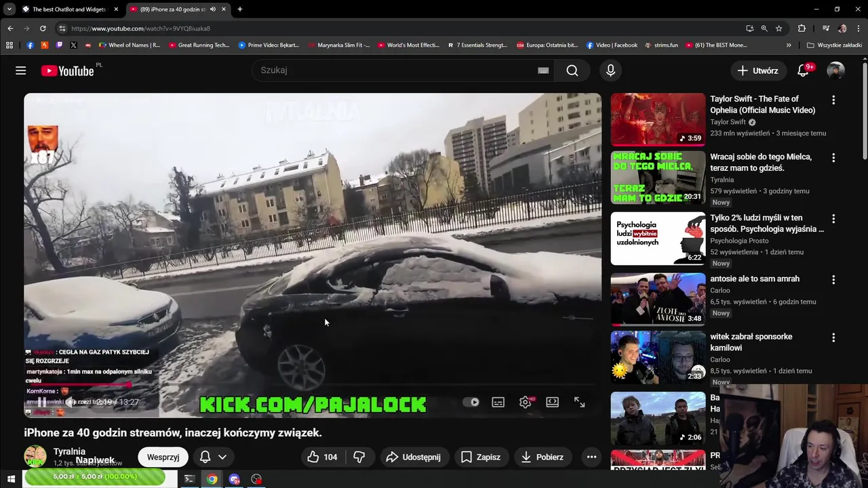Open the YouTube hamburger guide menu
Image resolution: width=868 pixels, height=488 pixels.
[x=21, y=70]
